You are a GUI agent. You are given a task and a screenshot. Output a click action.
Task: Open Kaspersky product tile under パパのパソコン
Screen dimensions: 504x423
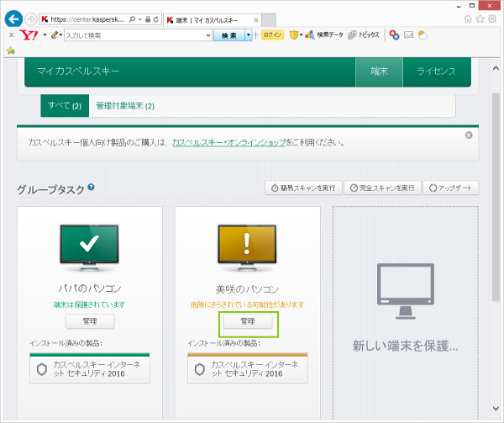[90, 368]
